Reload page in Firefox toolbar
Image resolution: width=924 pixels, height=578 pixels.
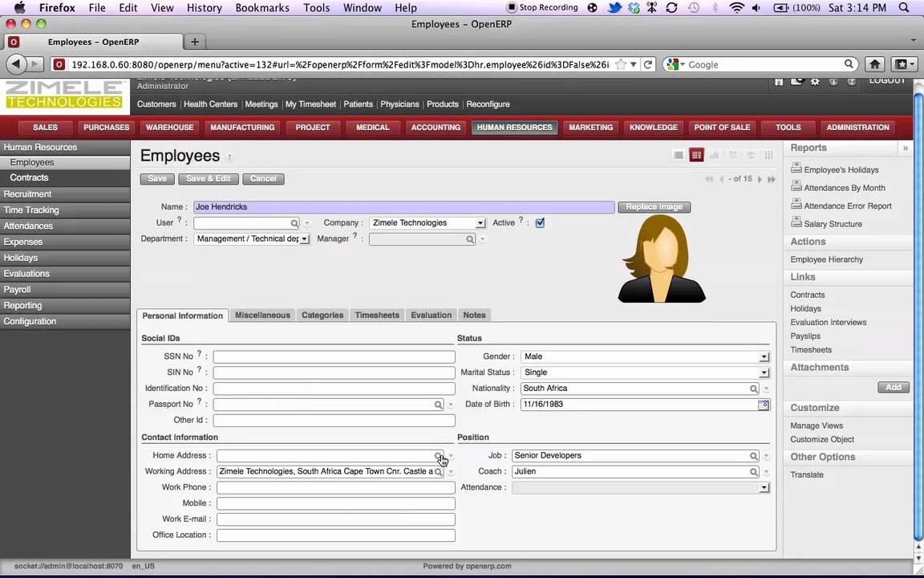coord(647,64)
